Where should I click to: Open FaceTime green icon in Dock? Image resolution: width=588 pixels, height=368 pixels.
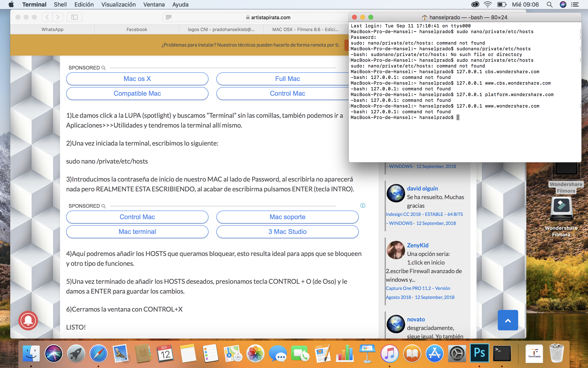click(x=300, y=353)
